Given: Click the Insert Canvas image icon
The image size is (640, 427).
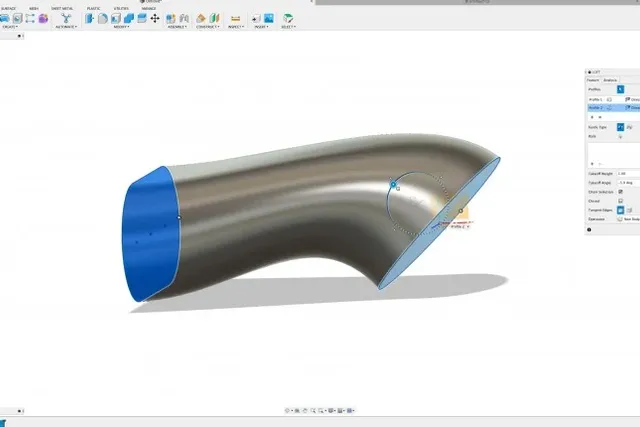Looking at the screenshot, I should [x=269, y=18].
